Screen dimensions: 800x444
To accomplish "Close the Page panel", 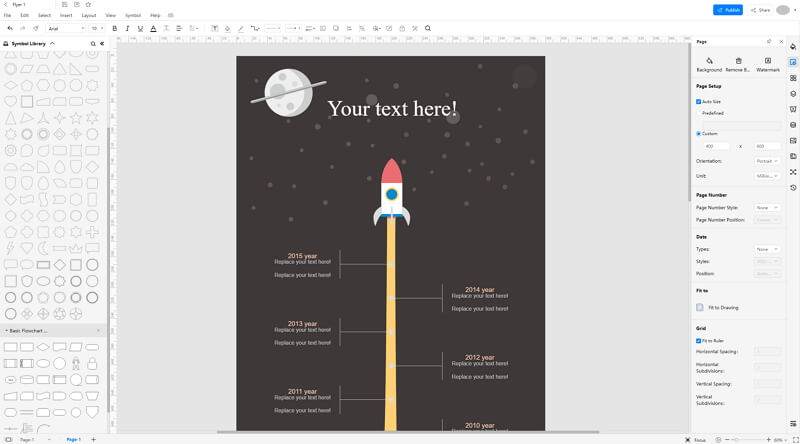I will (x=781, y=41).
